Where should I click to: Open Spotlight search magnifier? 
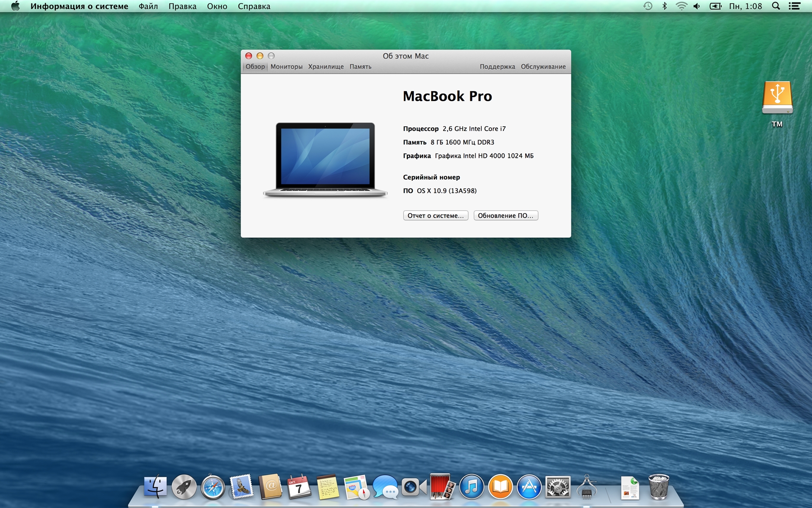776,6
